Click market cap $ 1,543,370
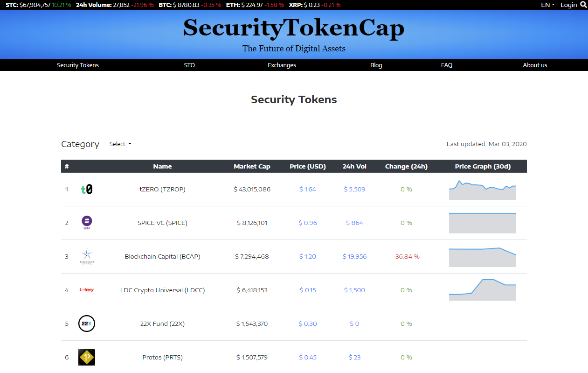The image size is (588, 373). coord(252,324)
